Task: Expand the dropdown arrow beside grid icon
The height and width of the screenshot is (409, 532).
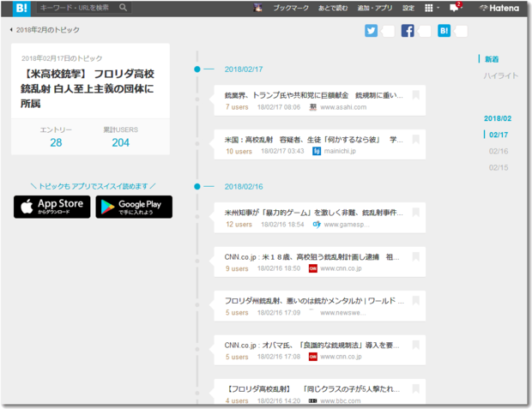Action: pyautogui.click(x=438, y=8)
